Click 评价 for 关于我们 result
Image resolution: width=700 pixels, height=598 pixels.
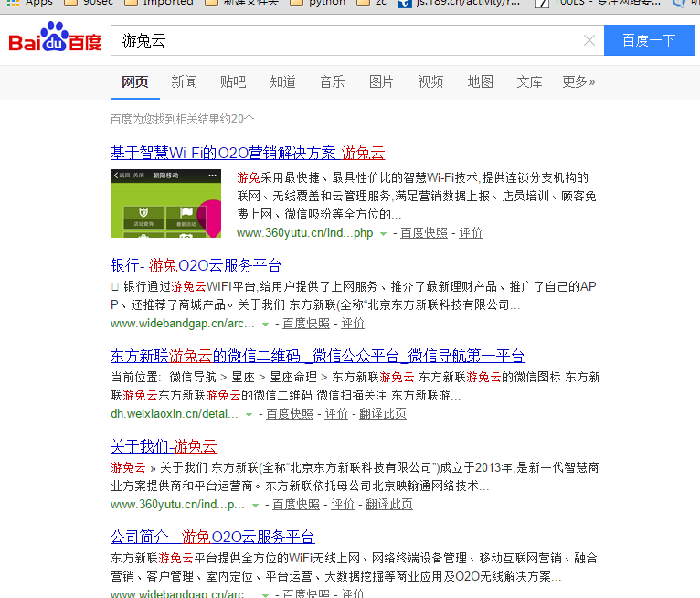tap(343, 504)
